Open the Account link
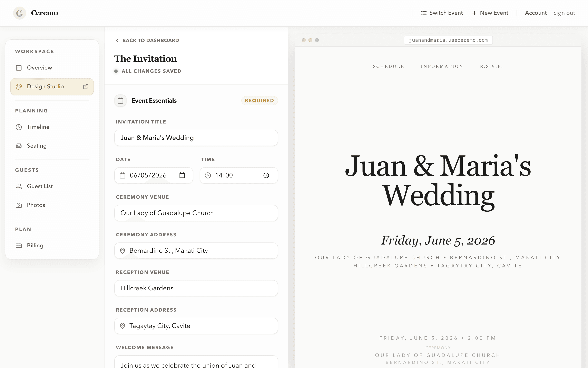Viewport: 588px width, 368px height. tap(536, 13)
